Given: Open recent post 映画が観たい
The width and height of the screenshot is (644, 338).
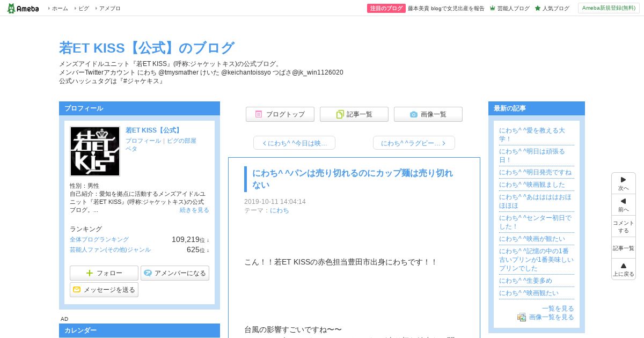Looking at the screenshot, I should tap(532, 239).
